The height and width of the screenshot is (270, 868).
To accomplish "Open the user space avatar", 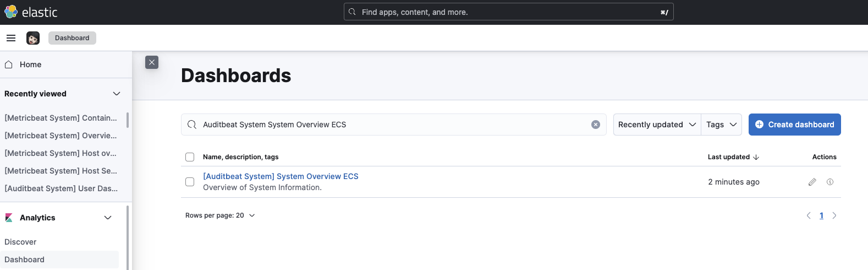I will point(33,38).
